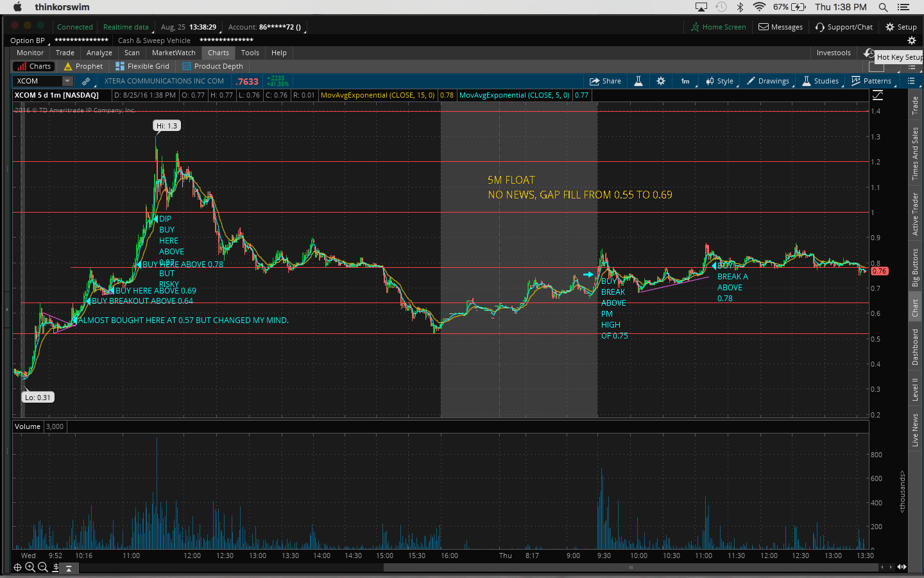Viewport: 924px width, 578px height.
Task: Click the dollar price-axis icon
Action: (56, 567)
